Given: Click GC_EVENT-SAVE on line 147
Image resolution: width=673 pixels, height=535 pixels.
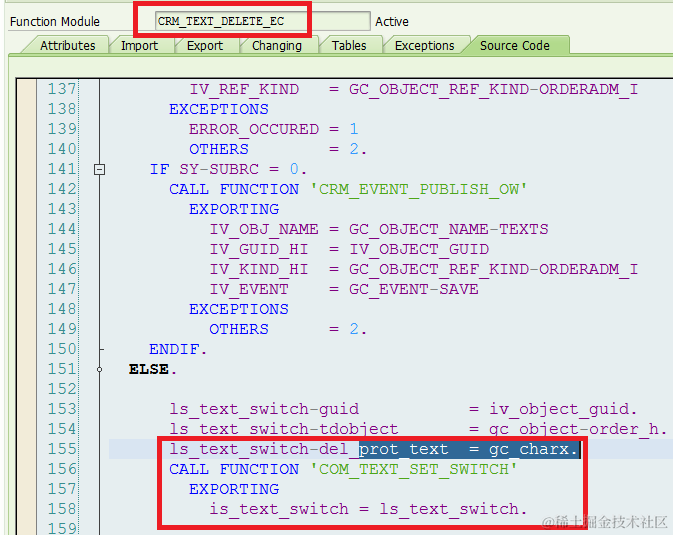Looking at the screenshot, I should tap(413, 289).
